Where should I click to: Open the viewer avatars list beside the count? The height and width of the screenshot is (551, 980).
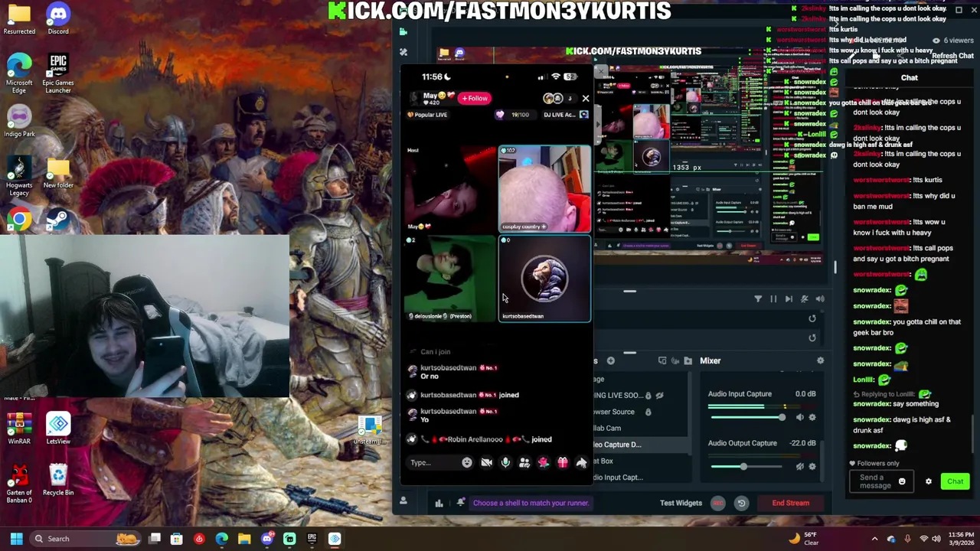pyautogui.click(x=553, y=98)
